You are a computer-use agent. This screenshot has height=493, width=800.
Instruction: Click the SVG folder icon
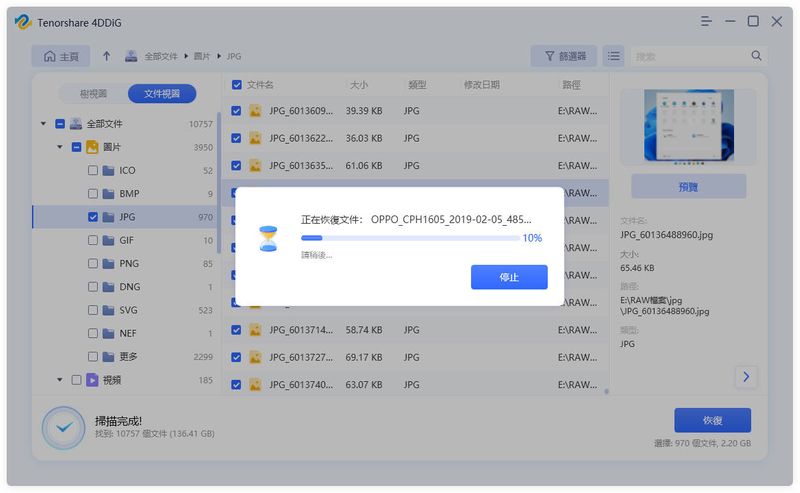tap(108, 310)
